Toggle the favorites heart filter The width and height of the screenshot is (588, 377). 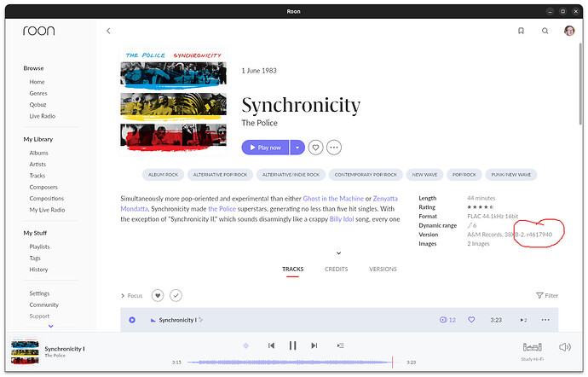coord(158,296)
